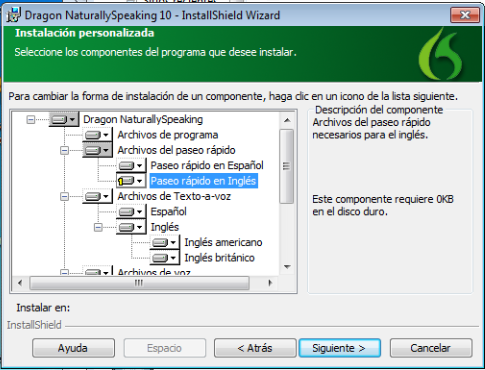Select the Archivos de programa row

168,135
